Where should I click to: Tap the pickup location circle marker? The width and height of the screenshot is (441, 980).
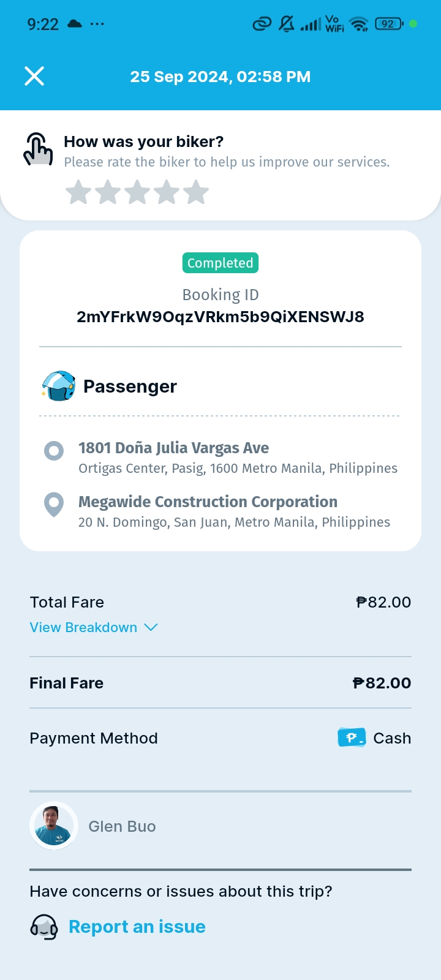pos(54,451)
